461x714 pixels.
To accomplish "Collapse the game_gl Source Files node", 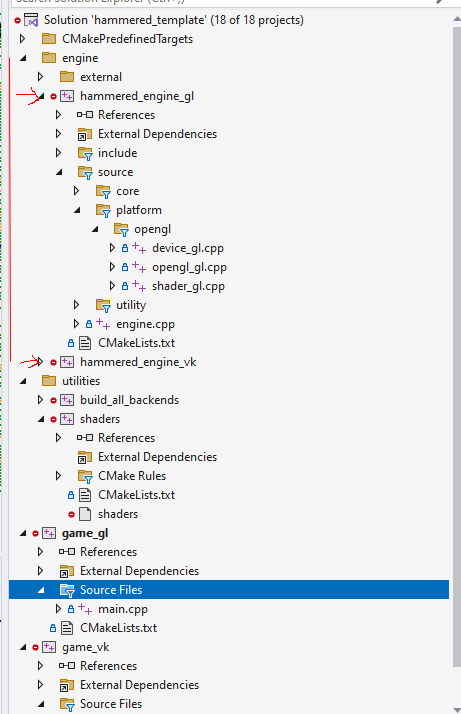I will coord(41,590).
